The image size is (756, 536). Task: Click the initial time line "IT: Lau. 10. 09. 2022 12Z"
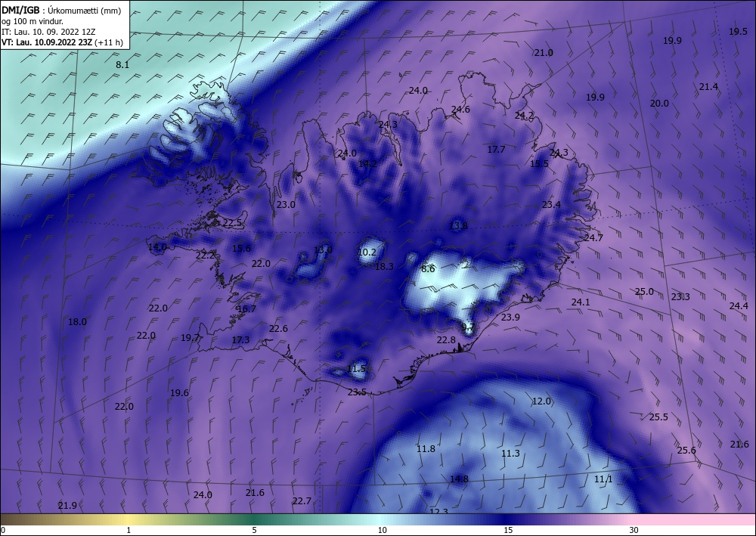[x=48, y=32]
